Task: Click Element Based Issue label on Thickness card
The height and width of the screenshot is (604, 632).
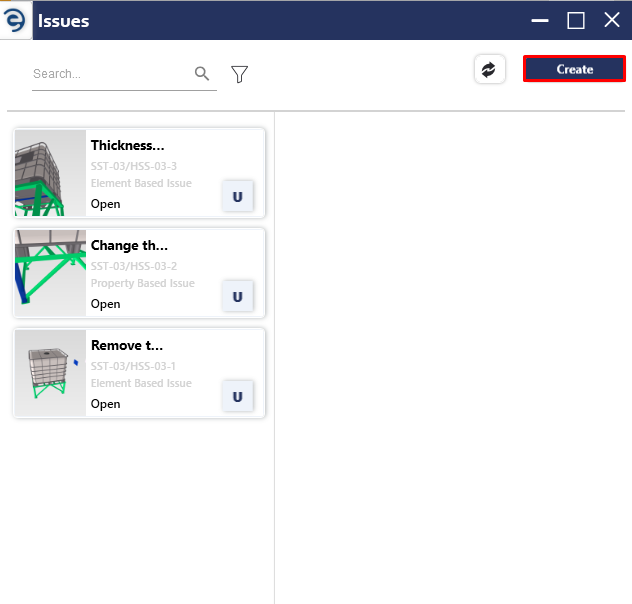Action: 141,183
